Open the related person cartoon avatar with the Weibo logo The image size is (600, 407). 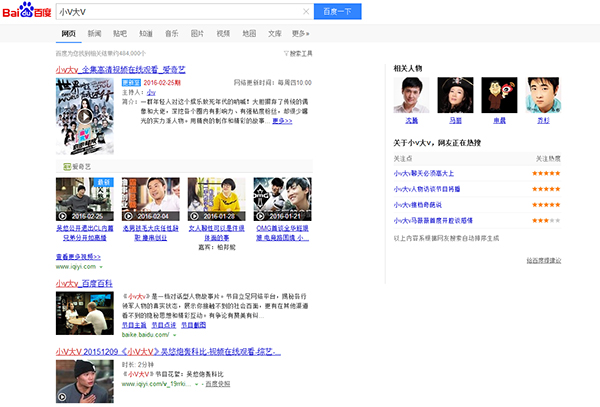tap(499, 95)
